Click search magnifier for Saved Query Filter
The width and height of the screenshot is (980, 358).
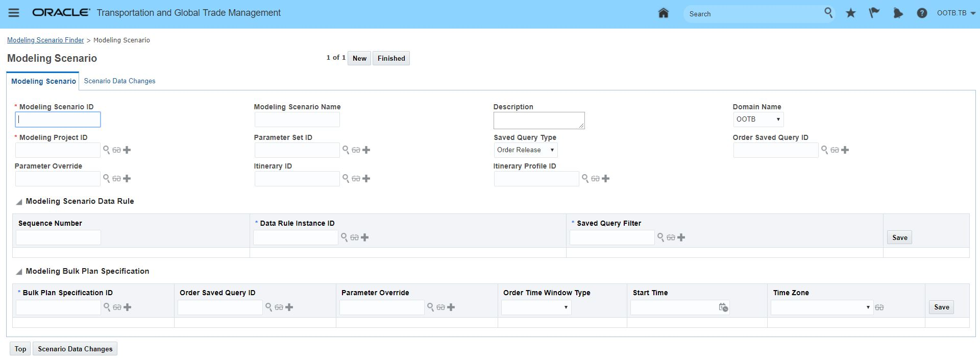(660, 237)
